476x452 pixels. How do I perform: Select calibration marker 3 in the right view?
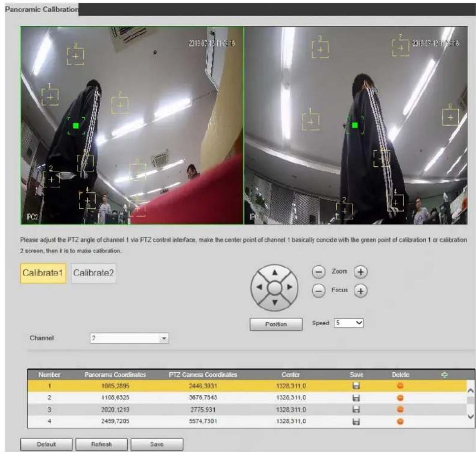[x=320, y=49]
